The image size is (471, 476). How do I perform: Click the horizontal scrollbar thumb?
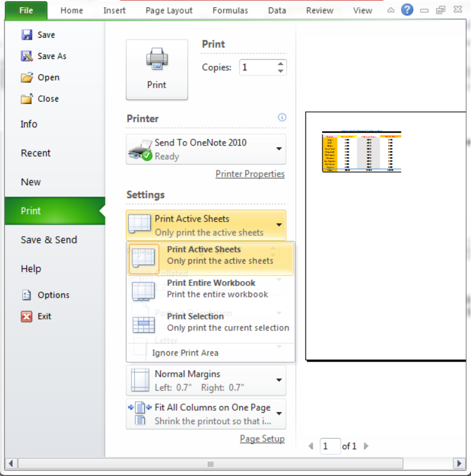(x=211, y=464)
